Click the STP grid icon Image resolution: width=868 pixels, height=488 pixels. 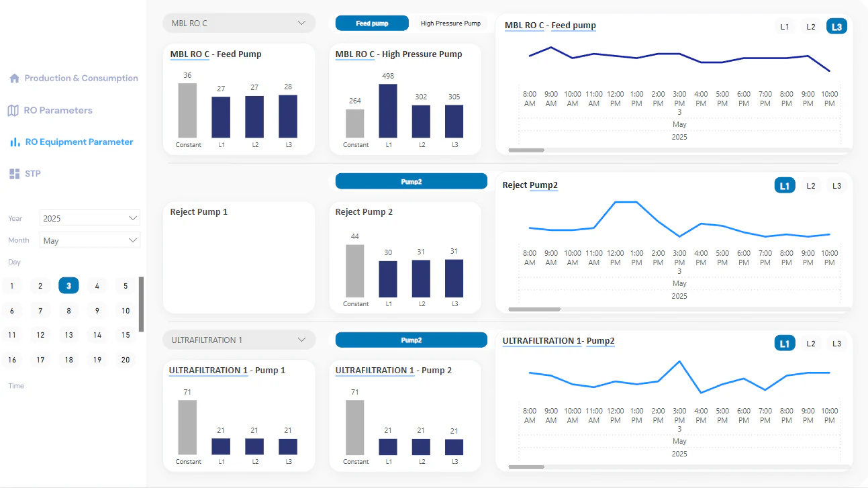pyautogui.click(x=15, y=174)
